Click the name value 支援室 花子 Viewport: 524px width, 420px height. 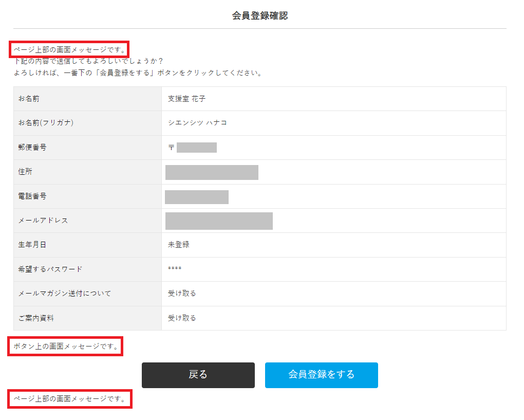tap(186, 98)
